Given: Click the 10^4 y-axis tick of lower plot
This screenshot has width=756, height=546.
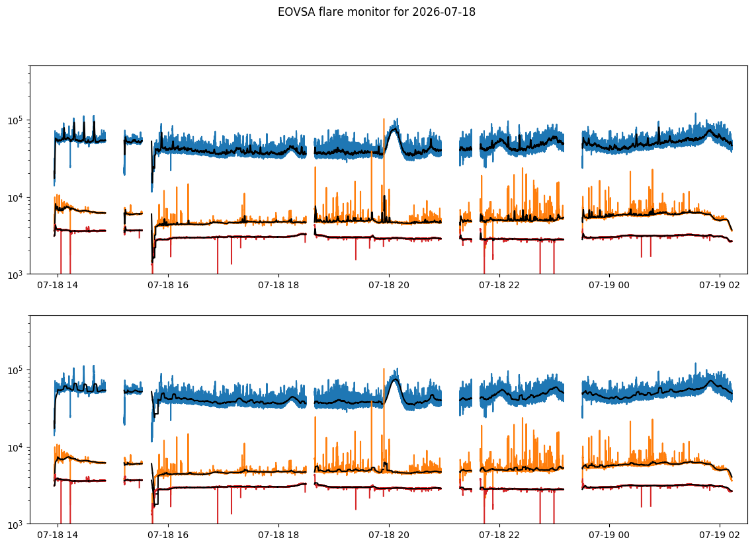Looking at the screenshot, I should point(17,447).
